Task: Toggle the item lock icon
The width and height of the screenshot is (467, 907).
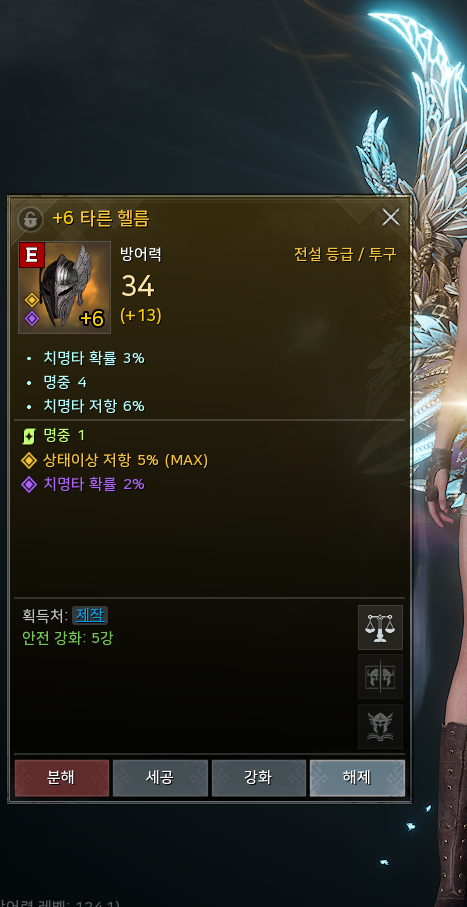Action: (x=31, y=219)
